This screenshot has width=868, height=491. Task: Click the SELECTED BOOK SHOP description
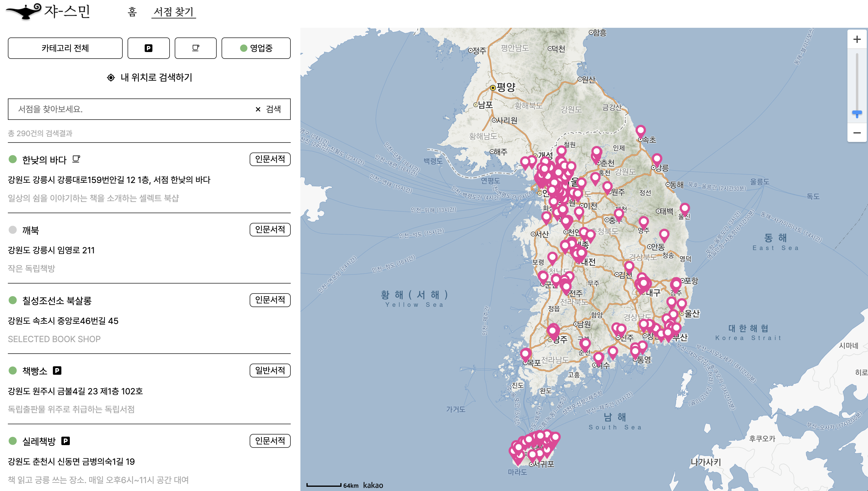(54, 339)
